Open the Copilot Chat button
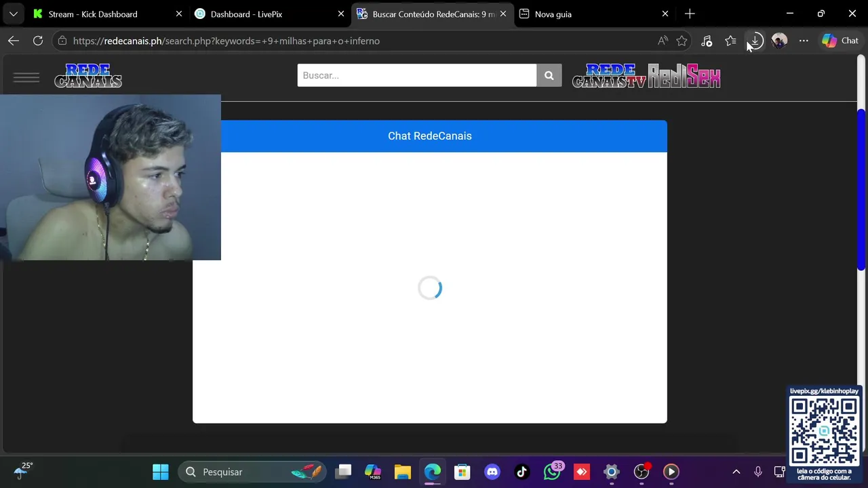 pyautogui.click(x=840, y=41)
